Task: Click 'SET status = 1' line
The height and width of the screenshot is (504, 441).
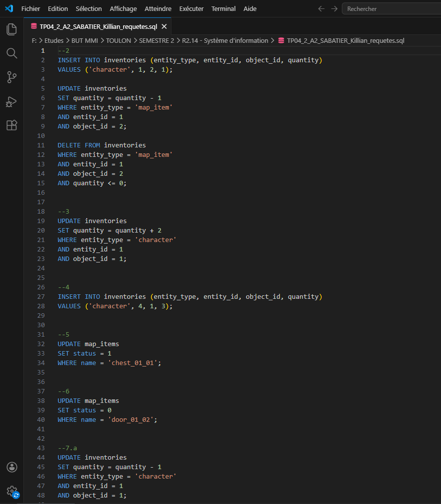Action: click(85, 353)
